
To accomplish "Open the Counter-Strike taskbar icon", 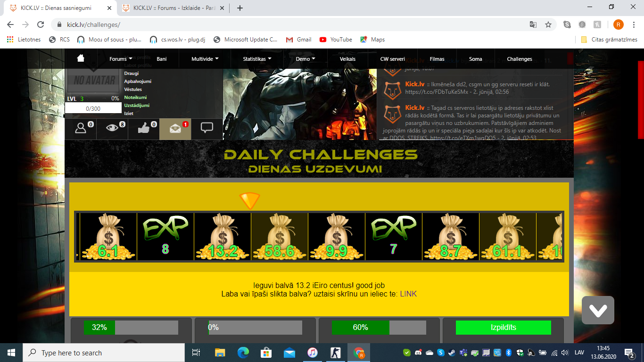I will click(336, 353).
